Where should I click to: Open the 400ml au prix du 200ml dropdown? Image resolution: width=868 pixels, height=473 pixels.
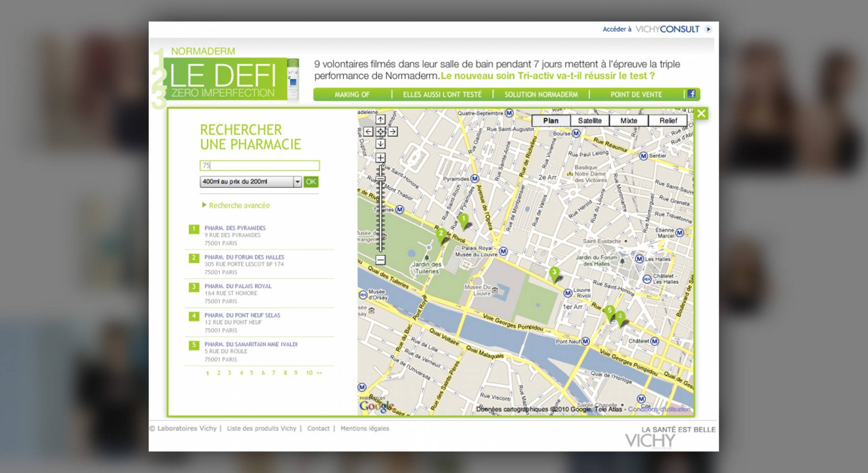point(251,182)
